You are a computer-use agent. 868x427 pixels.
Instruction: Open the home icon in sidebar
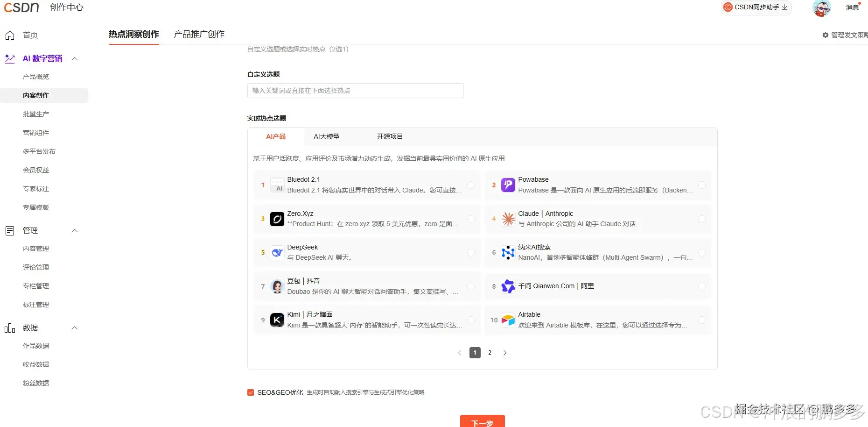(x=9, y=35)
